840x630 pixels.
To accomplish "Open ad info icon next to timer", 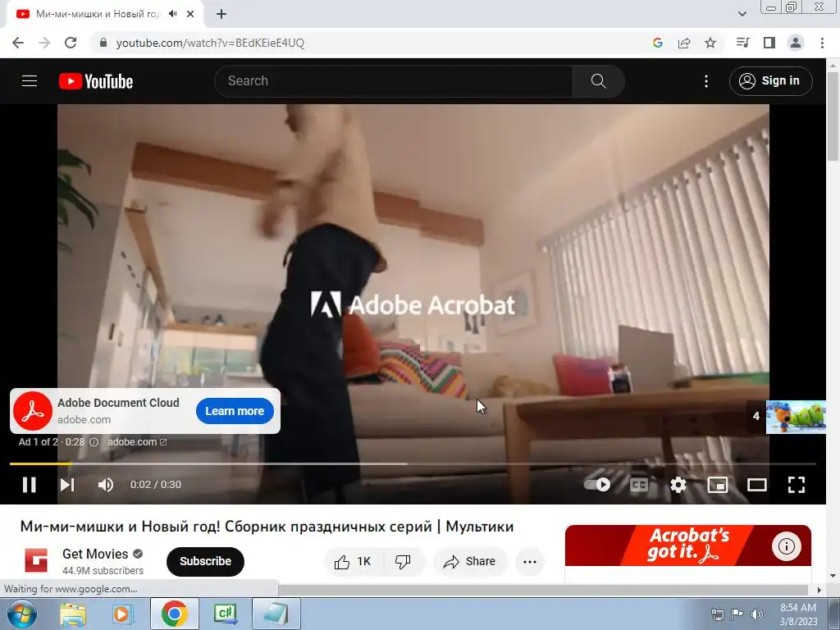I will (x=94, y=442).
